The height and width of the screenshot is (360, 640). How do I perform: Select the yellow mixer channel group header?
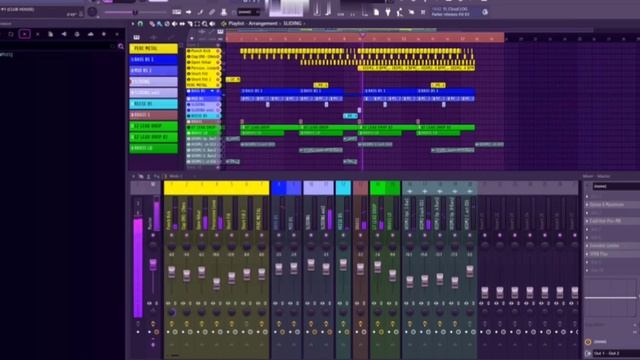216,188
